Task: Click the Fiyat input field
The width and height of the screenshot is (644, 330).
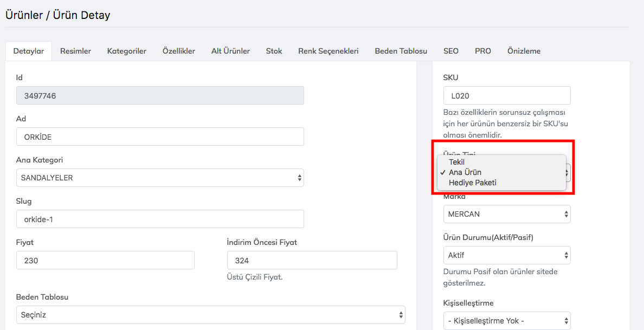Action: tap(105, 261)
